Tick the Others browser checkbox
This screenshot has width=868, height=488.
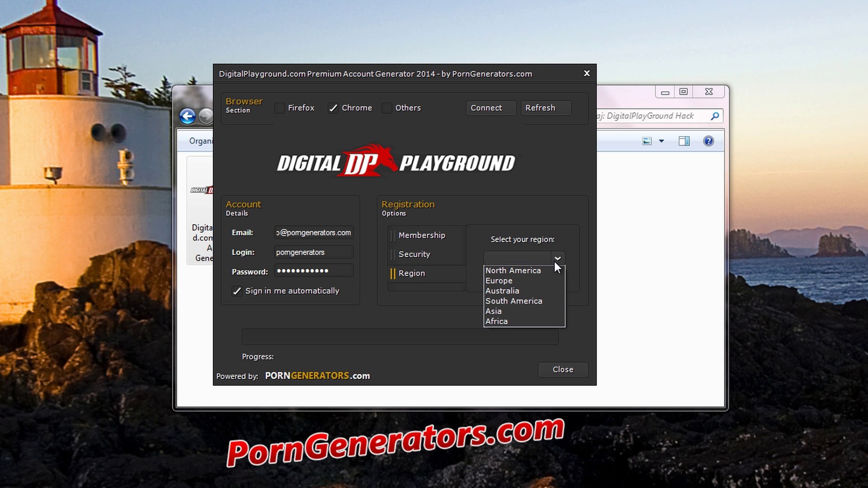coord(387,108)
